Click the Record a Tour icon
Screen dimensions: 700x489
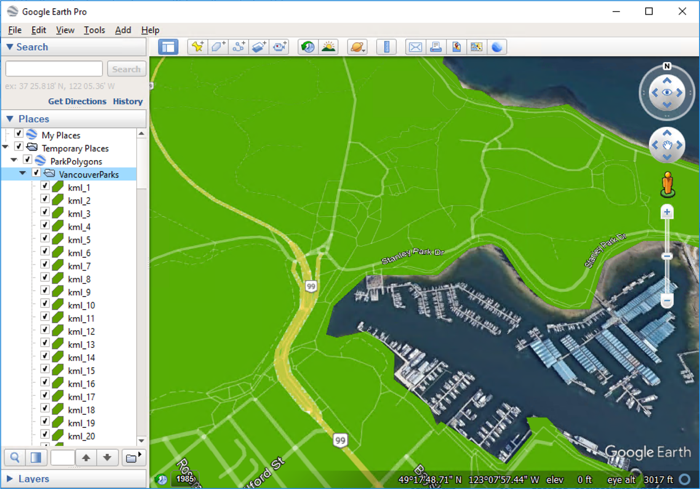coord(279,47)
